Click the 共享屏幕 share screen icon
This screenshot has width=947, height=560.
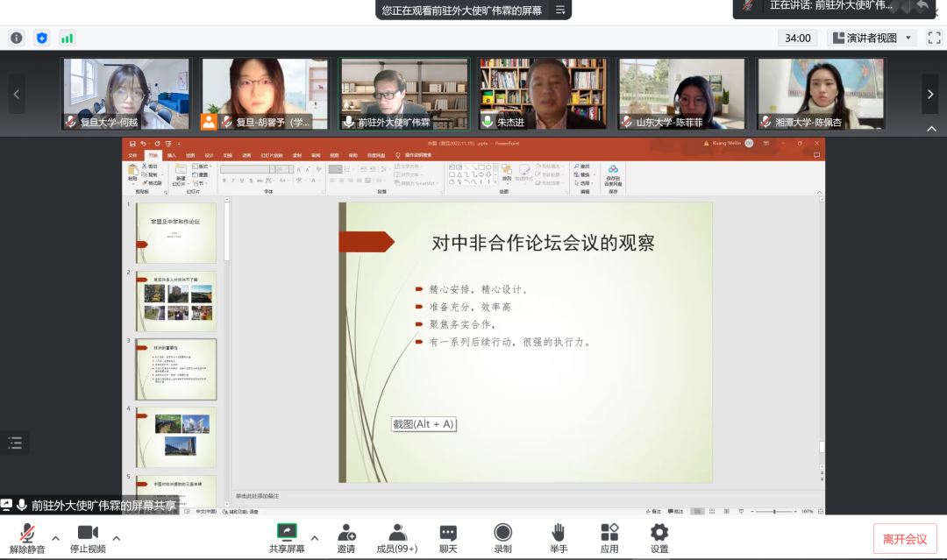(287, 533)
